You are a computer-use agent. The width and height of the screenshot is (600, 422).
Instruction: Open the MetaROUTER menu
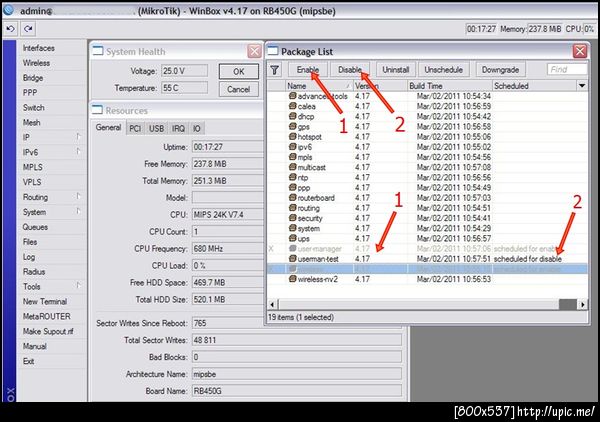pos(47,316)
